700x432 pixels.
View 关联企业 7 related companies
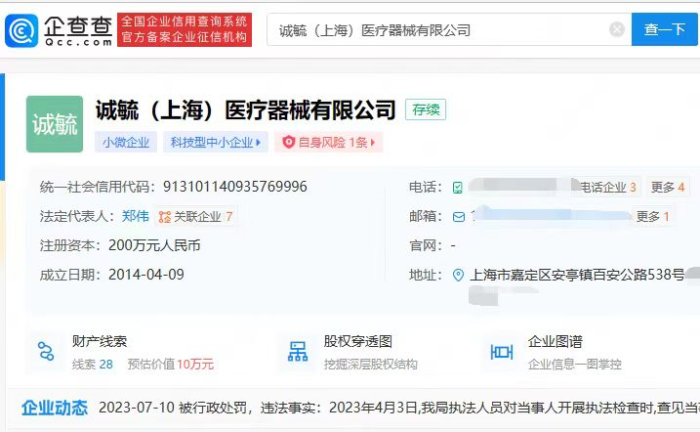click(x=196, y=217)
